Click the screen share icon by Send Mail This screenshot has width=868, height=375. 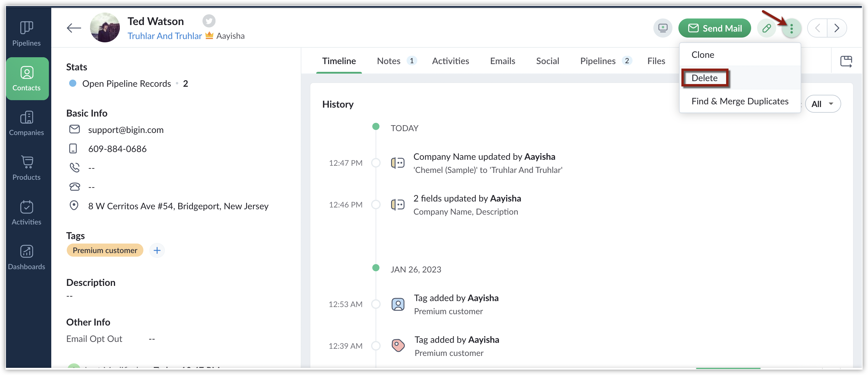662,28
